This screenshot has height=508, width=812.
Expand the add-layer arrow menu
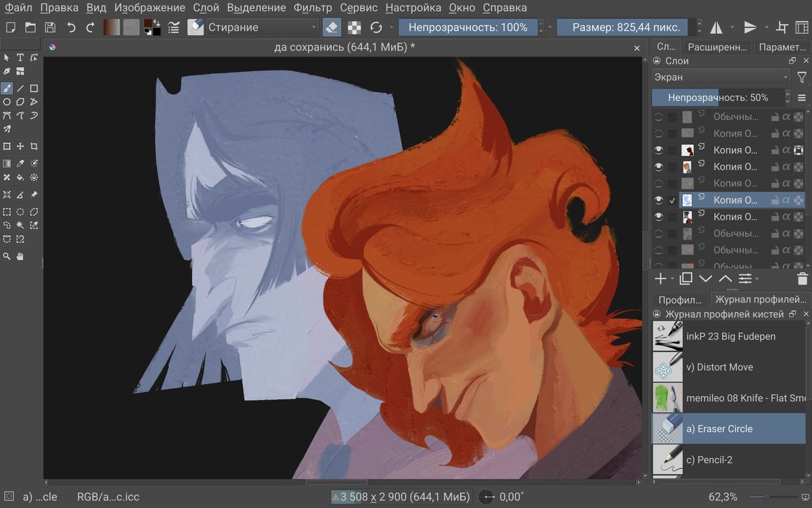click(673, 278)
